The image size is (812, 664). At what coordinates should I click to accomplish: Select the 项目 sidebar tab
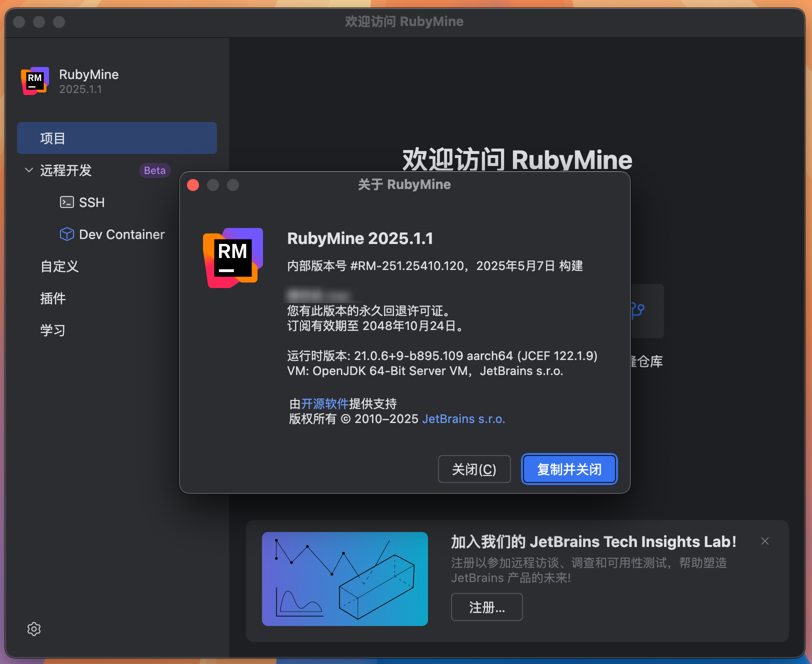117,138
